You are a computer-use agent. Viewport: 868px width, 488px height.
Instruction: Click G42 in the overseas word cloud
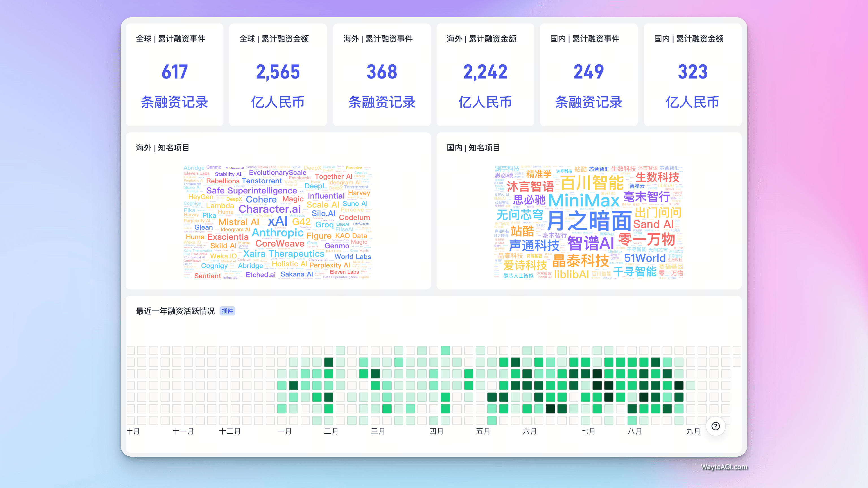(x=301, y=222)
